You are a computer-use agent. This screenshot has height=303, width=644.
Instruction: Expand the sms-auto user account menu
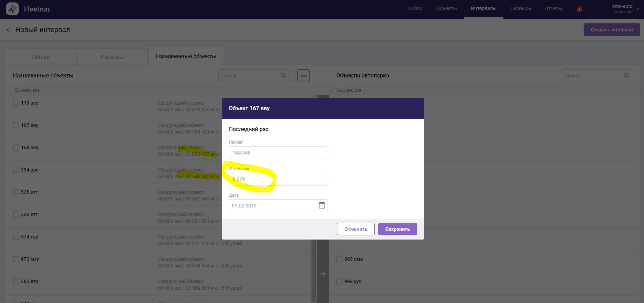pos(638,9)
